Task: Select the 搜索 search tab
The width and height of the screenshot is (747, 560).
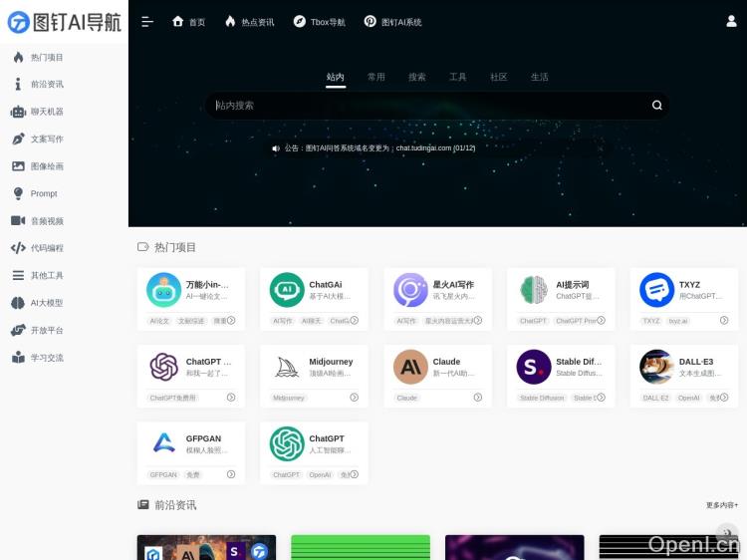Action: pyautogui.click(x=417, y=77)
